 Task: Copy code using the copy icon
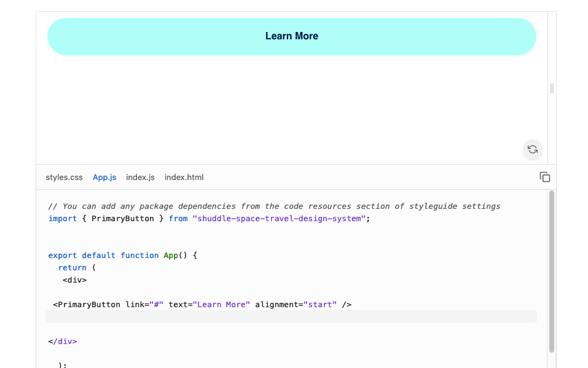click(544, 177)
